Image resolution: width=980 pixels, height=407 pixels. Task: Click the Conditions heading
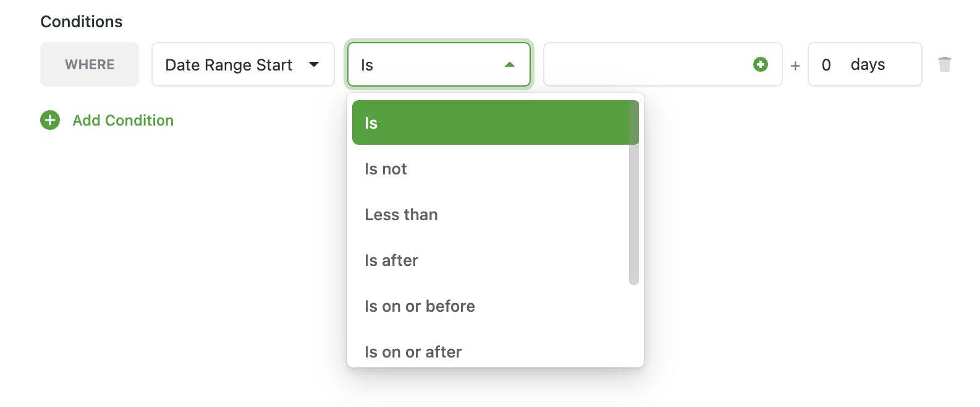click(x=82, y=22)
